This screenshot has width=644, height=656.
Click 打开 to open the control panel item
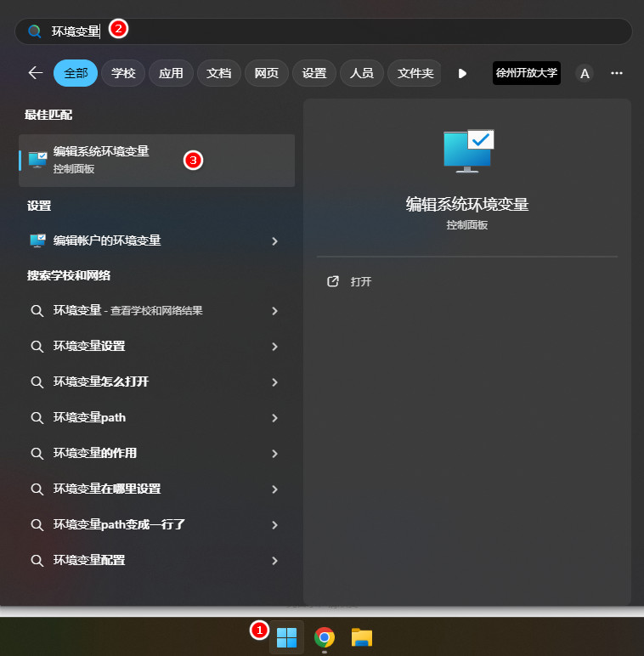361,281
